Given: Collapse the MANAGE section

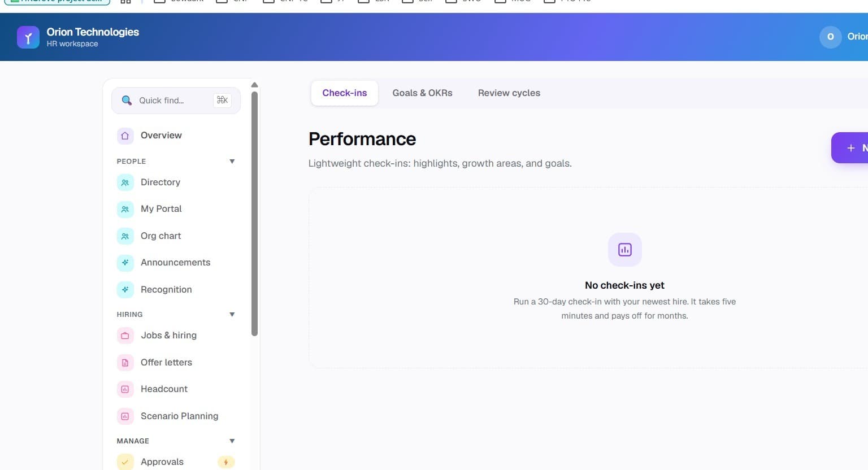Looking at the screenshot, I should pyautogui.click(x=232, y=441).
